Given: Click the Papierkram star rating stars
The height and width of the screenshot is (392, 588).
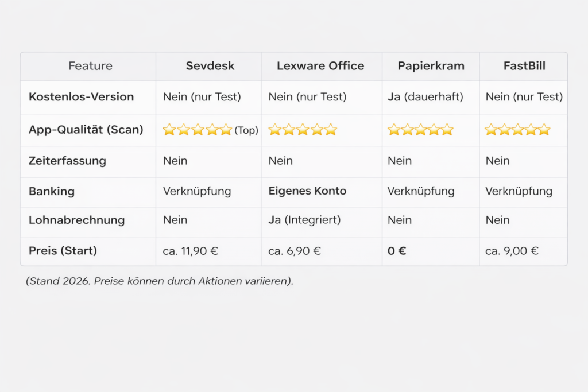Looking at the screenshot, I should click(x=420, y=130).
